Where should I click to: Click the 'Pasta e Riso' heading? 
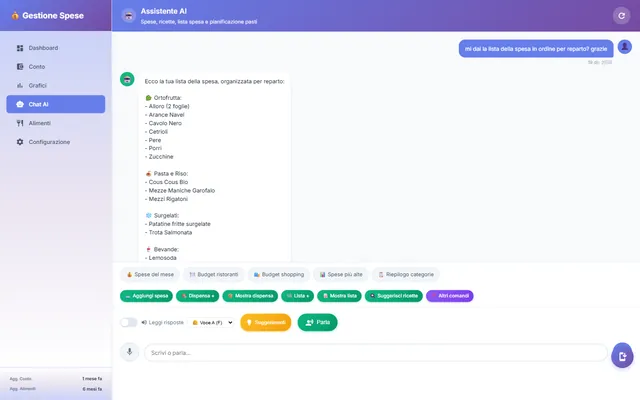(x=167, y=173)
